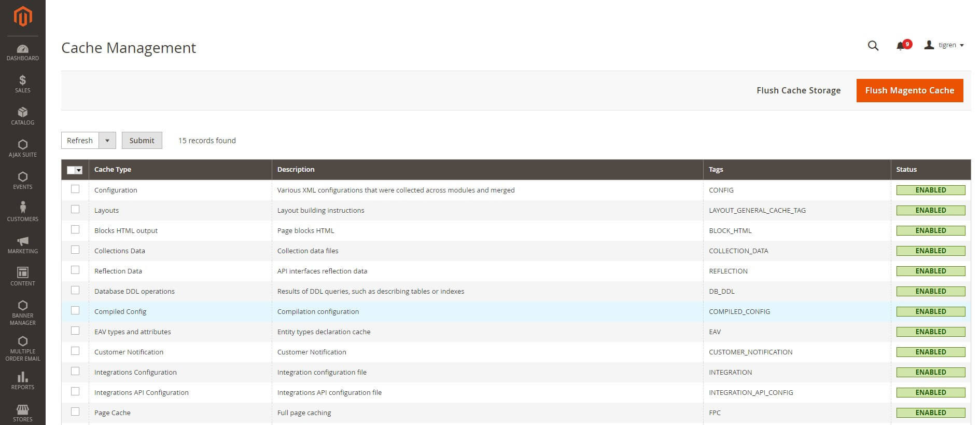Open the Stores menu in sidebar

tap(22, 413)
